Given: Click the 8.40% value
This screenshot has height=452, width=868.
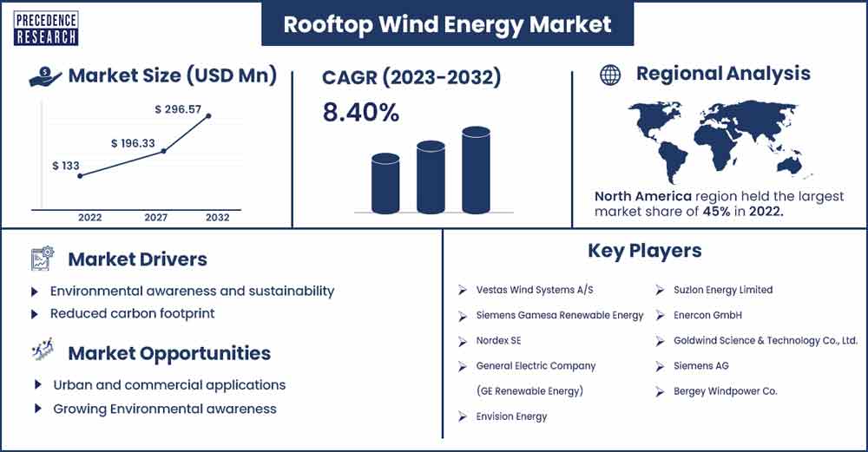Looking at the screenshot, I should pos(360,112).
